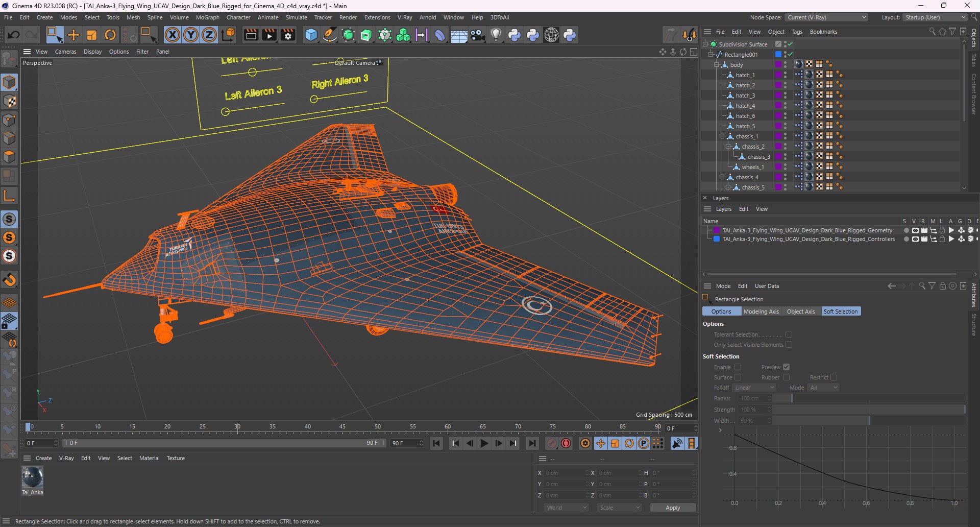
Task: Toggle Soft Selection Preview checkbox
Action: [x=787, y=367]
